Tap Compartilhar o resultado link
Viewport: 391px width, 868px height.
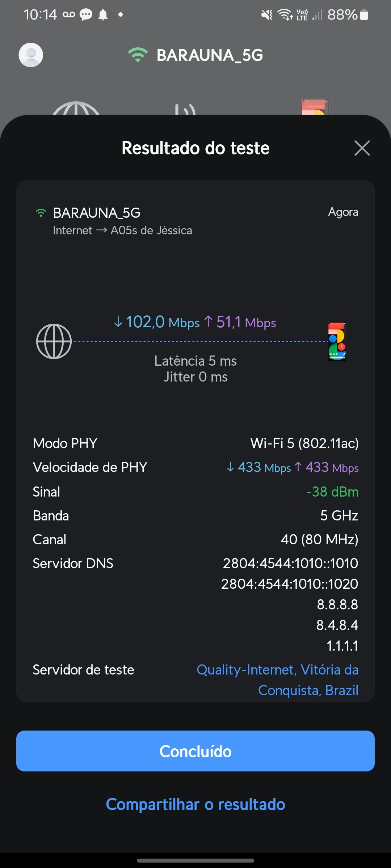[195, 804]
